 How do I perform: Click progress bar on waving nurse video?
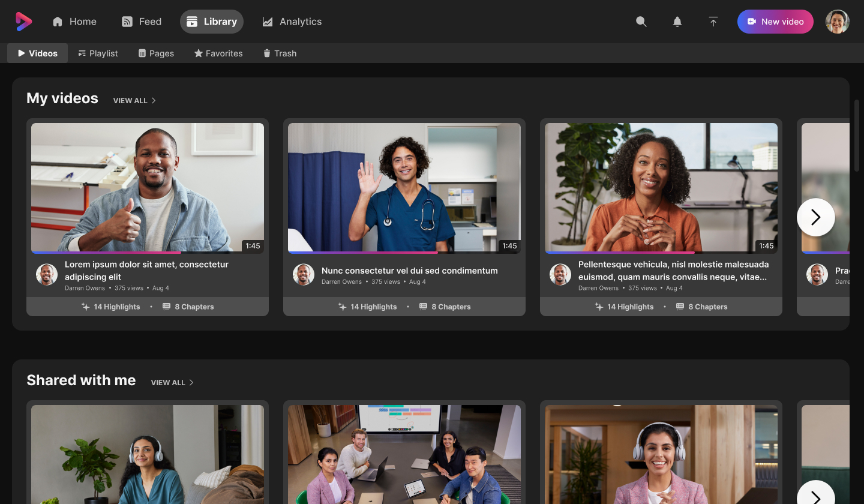click(x=404, y=253)
